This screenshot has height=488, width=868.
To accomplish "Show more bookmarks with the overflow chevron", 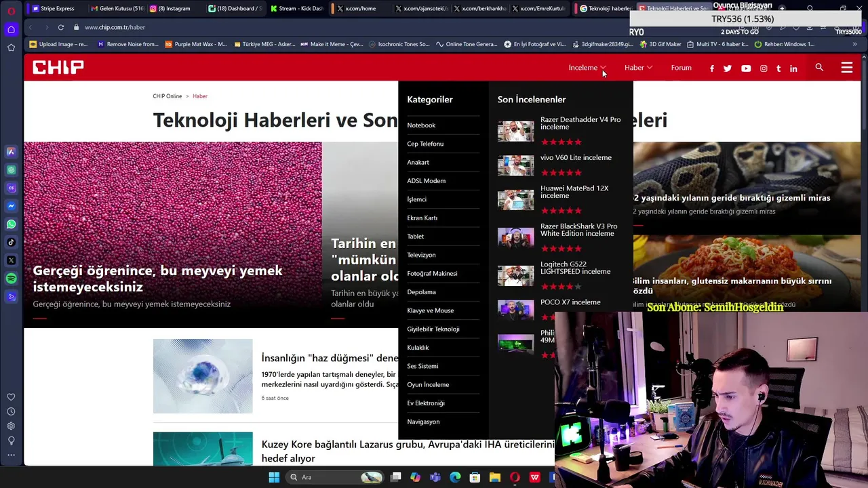I will coord(854,44).
